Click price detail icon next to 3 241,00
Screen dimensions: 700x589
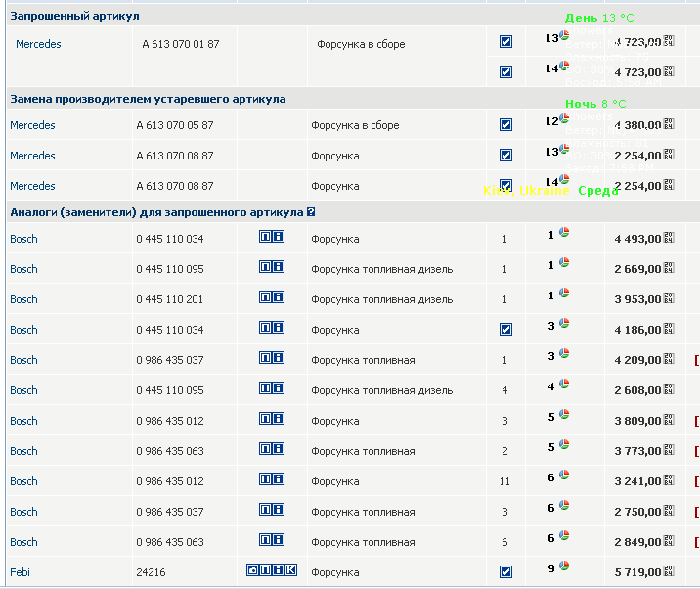tap(669, 481)
